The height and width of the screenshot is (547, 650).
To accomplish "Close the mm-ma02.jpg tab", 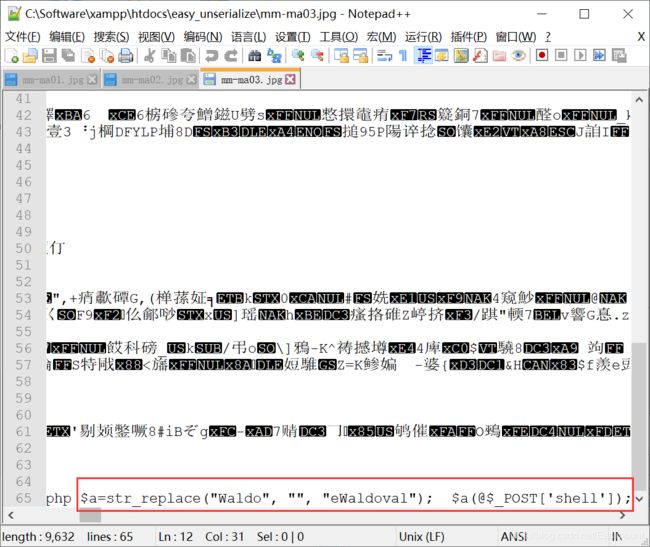I will click(191, 79).
